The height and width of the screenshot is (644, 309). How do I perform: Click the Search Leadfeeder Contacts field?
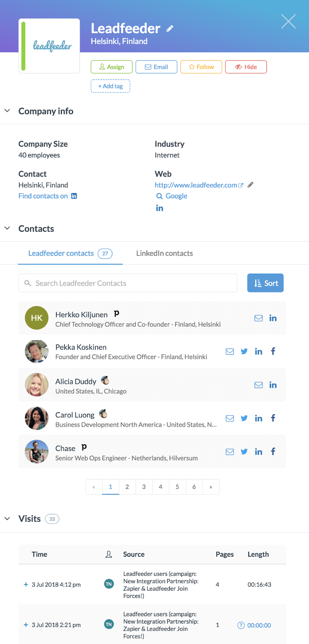[128, 283]
